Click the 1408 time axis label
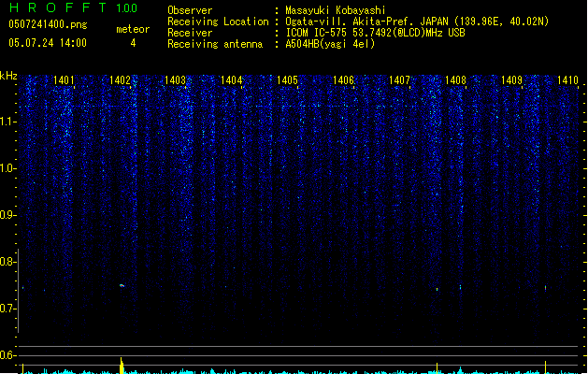 [455, 80]
